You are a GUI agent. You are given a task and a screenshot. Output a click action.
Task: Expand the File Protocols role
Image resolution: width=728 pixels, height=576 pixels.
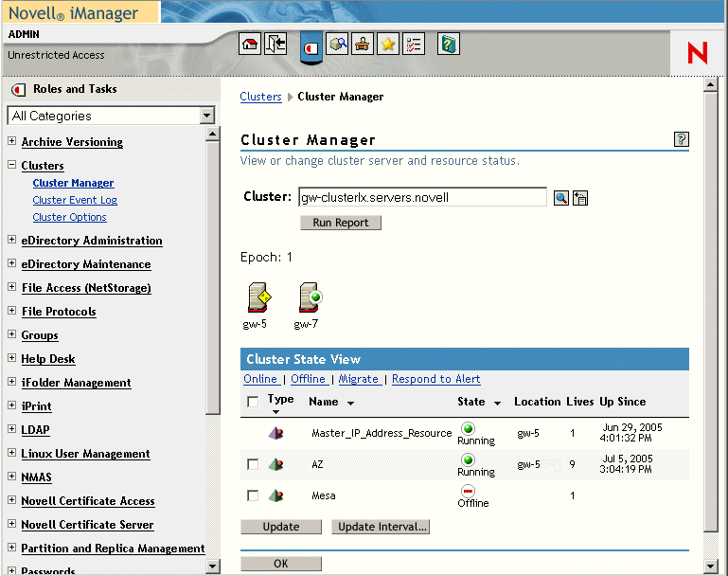click(12, 311)
